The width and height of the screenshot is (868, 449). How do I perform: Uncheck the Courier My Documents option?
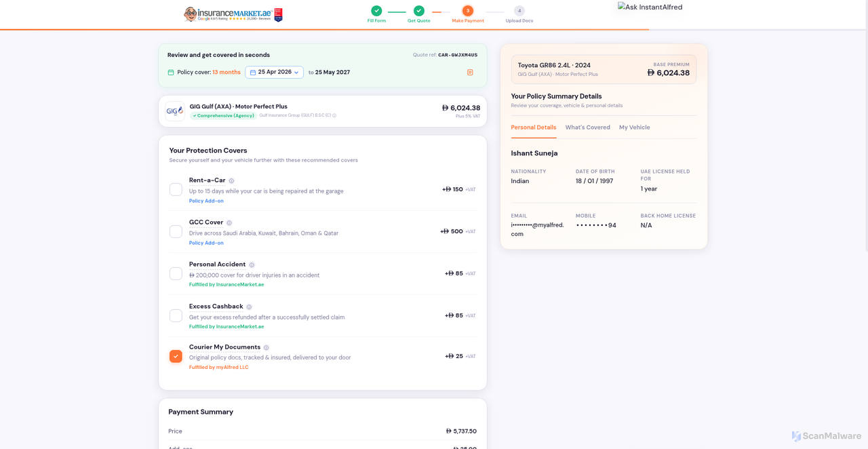click(x=176, y=356)
